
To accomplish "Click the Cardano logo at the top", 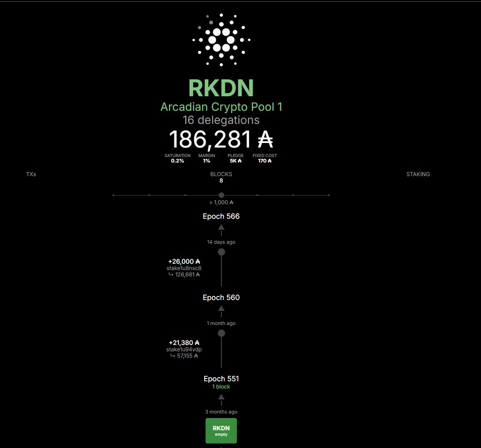I will pyautogui.click(x=221, y=40).
